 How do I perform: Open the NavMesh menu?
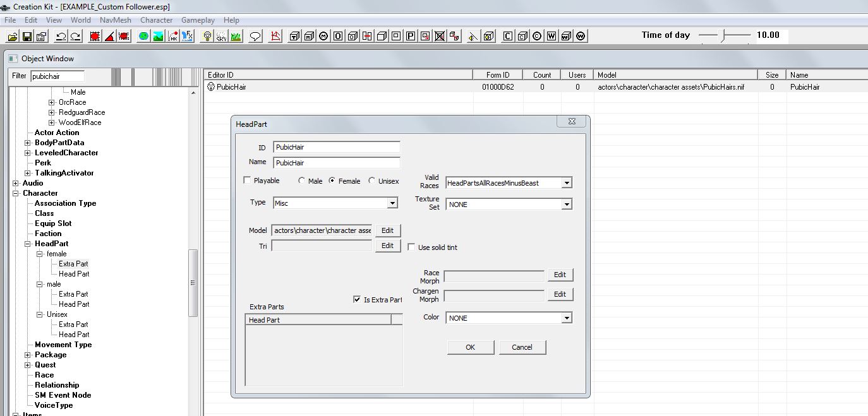(x=115, y=20)
